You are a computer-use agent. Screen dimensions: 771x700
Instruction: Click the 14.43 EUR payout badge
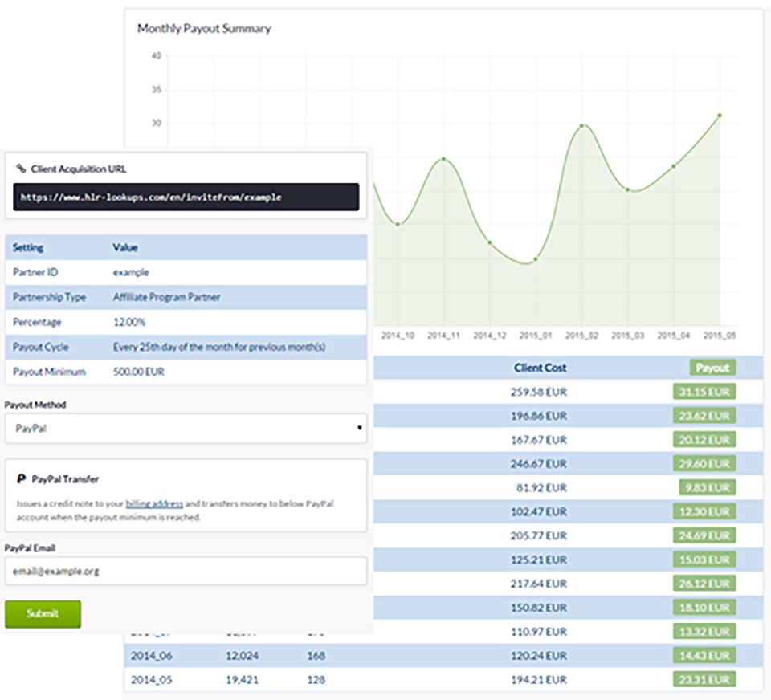coord(704,655)
